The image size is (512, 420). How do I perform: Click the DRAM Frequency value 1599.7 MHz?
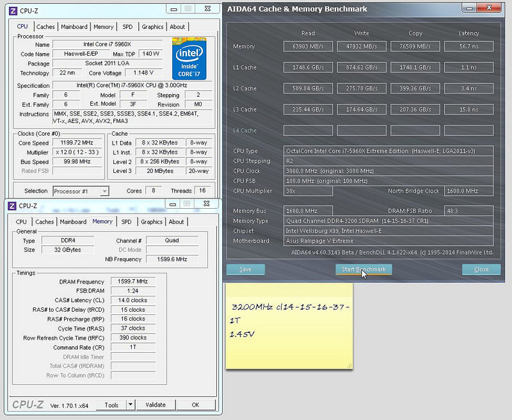coord(133,281)
